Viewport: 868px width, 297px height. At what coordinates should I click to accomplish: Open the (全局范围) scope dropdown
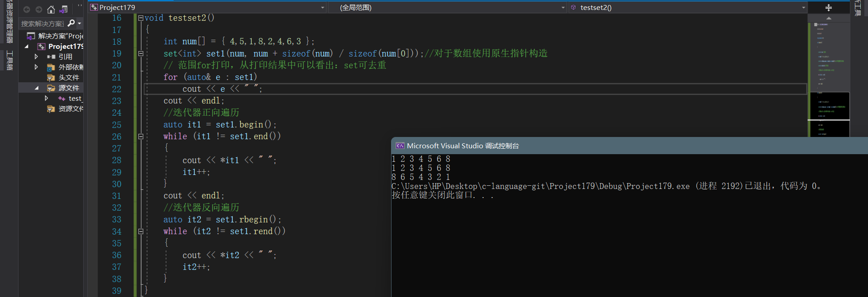[x=563, y=8]
